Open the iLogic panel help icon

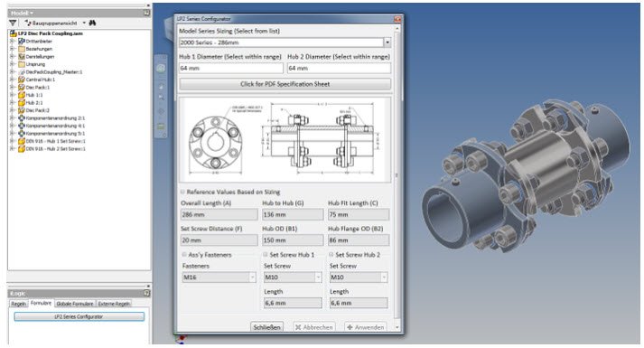pyautogui.click(x=146, y=294)
